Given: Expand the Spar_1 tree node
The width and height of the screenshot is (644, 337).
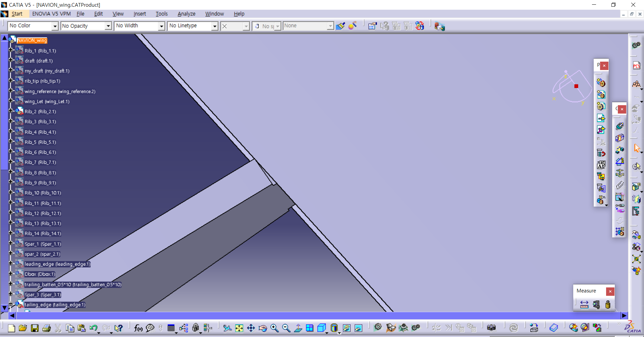Looking at the screenshot, I should pos(10,244).
